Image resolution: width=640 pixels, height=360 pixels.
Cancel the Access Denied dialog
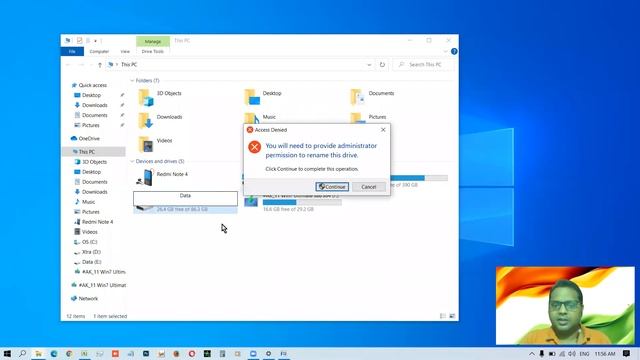(369, 187)
